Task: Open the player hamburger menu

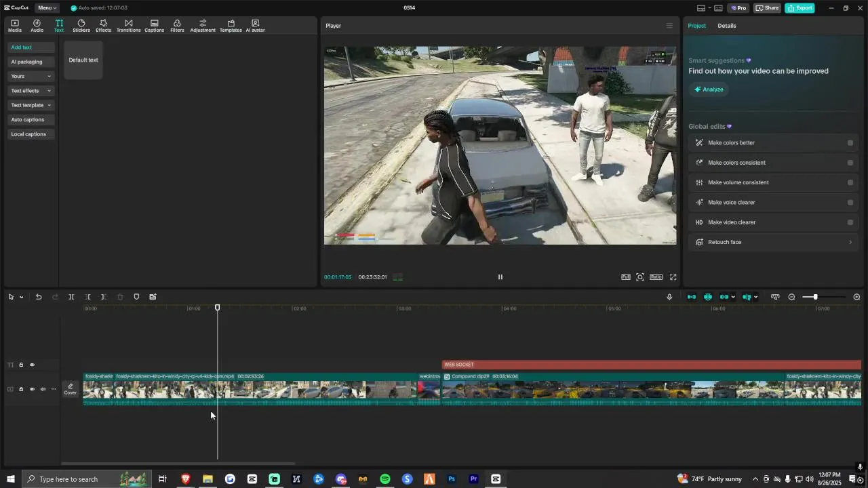Action: [669, 26]
